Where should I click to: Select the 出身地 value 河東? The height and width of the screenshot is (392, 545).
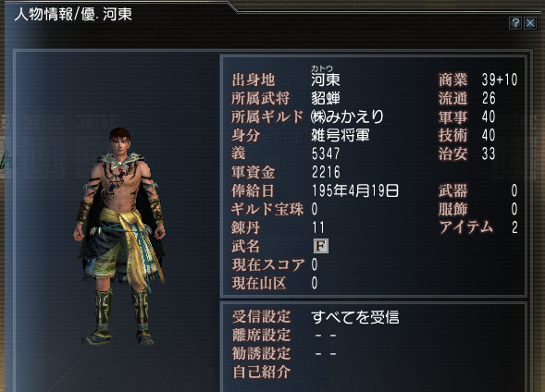tap(326, 80)
